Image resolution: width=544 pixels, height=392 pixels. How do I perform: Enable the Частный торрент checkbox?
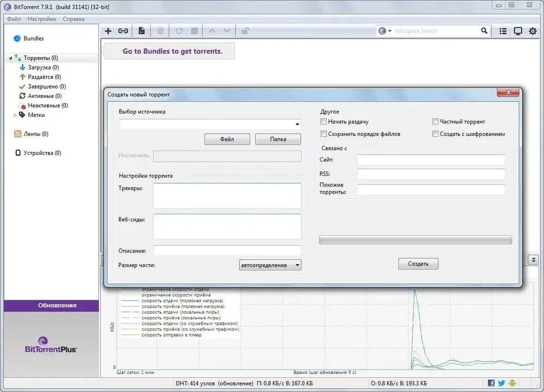coord(435,121)
